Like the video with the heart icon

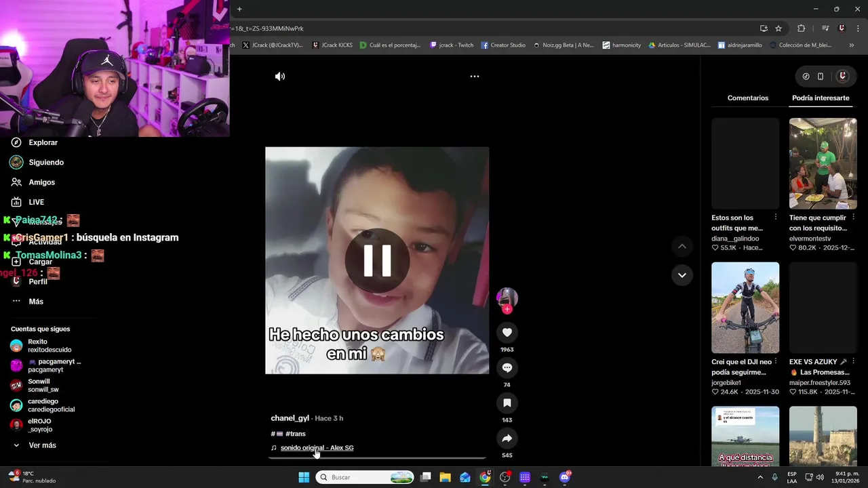point(507,332)
